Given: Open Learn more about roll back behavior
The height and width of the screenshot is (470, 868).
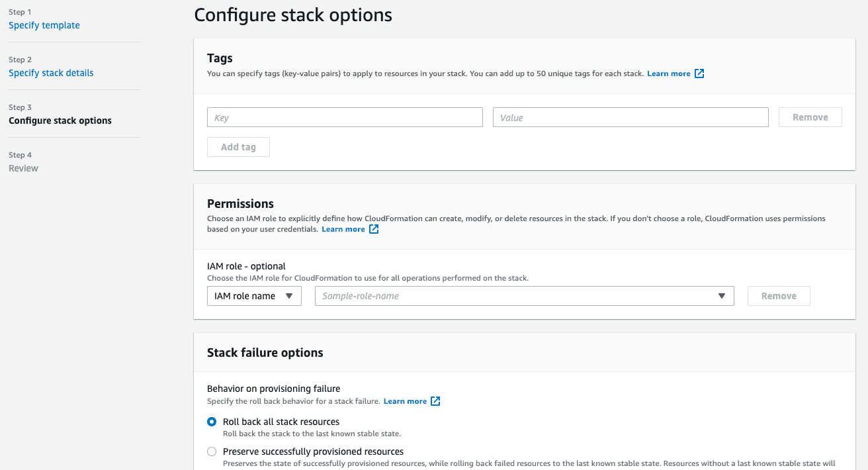Looking at the screenshot, I should [x=405, y=401].
